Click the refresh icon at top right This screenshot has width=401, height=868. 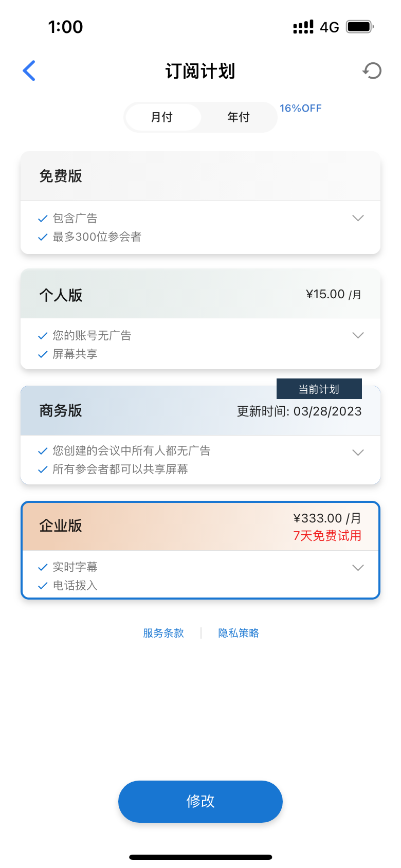372,70
